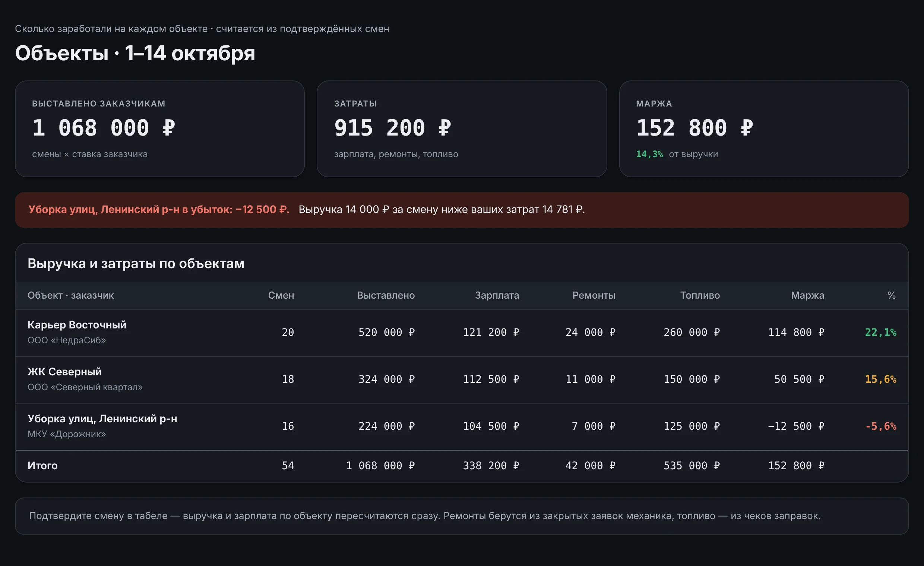Click the negative margin −12 500 ₽ in the table
The width and height of the screenshot is (924, 566).
pos(796,426)
